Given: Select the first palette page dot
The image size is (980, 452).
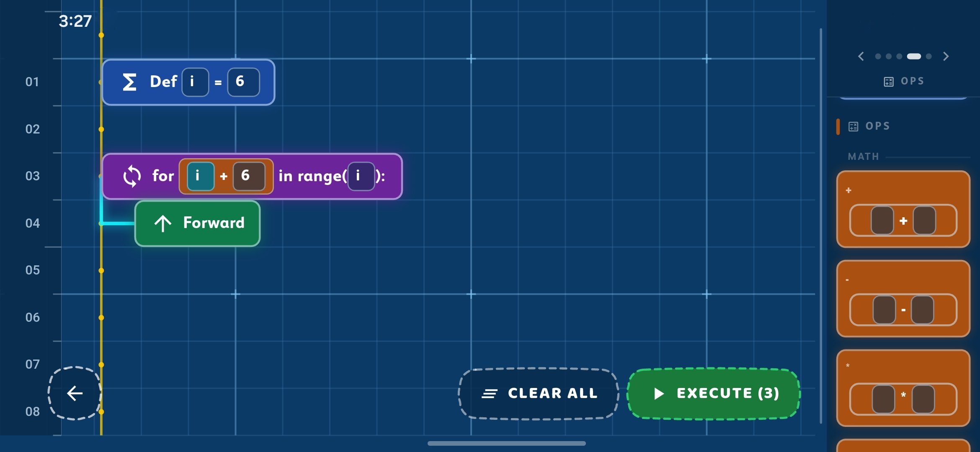Looking at the screenshot, I should tap(878, 56).
